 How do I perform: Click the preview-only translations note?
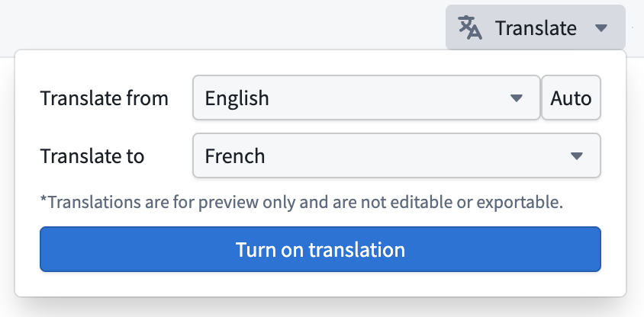click(301, 202)
